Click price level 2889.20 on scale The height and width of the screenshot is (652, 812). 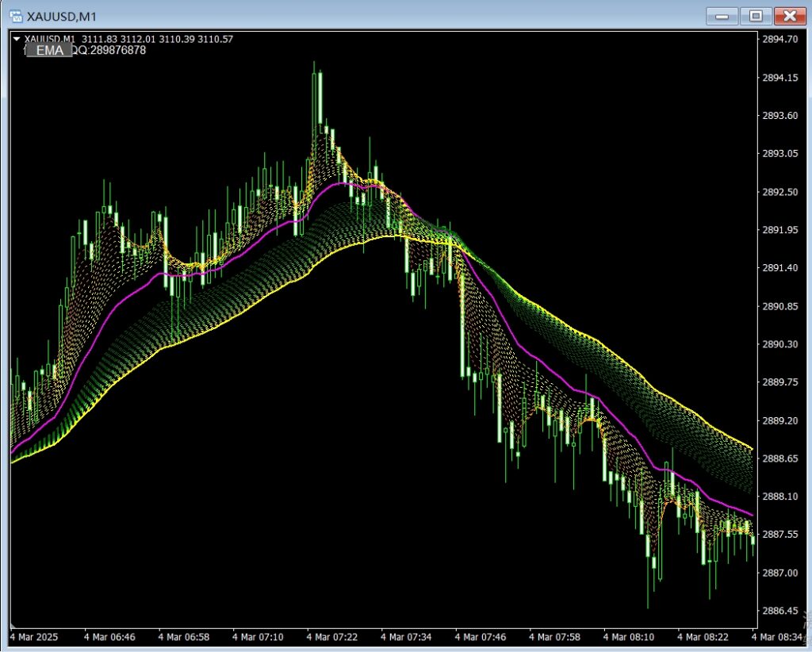pyautogui.click(x=780, y=420)
